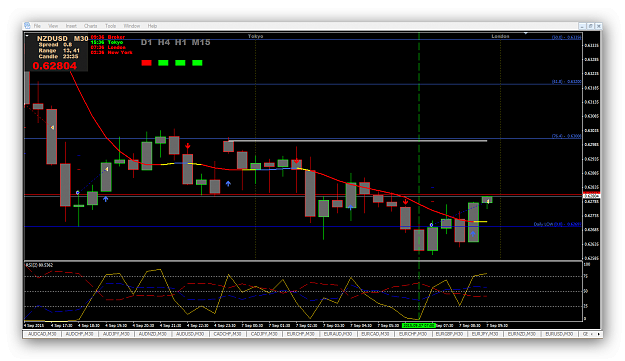Switch to the CADCHF,M30 chart tab
The height and width of the screenshot is (361, 625).
(227, 334)
